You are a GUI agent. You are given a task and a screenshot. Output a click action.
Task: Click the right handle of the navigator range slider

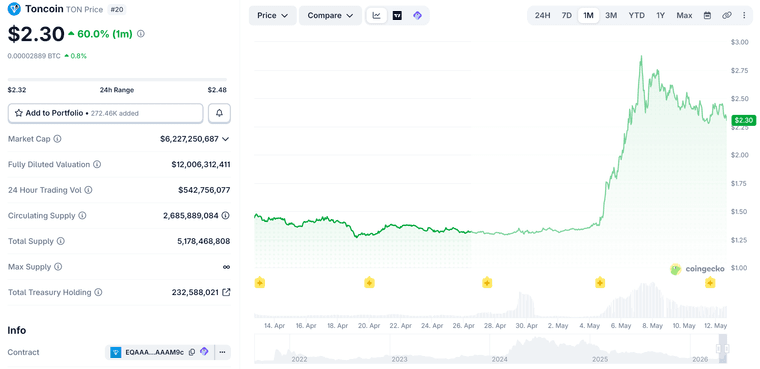coord(727,349)
